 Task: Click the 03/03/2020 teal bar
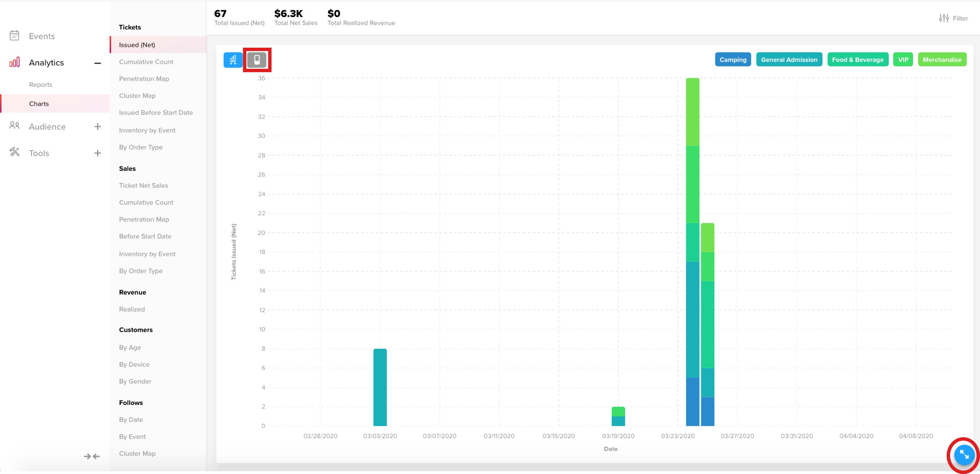point(380,387)
